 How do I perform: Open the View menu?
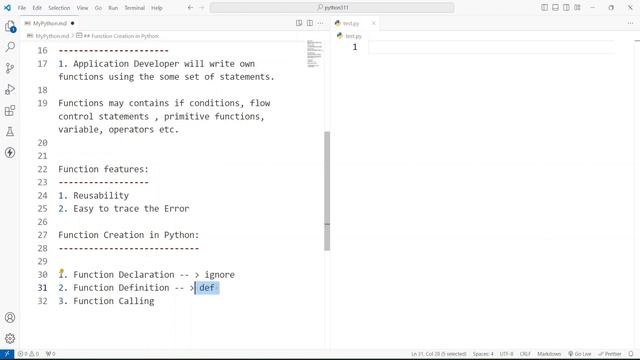tap(82, 8)
